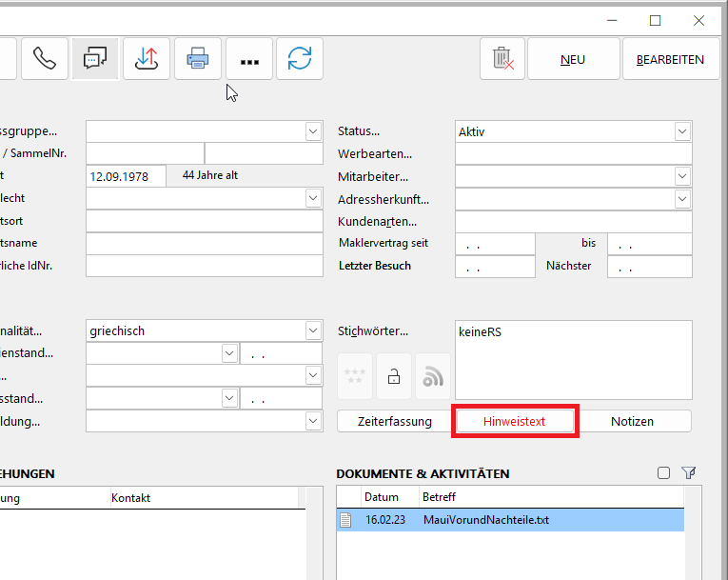
Task: Click the phone call icon
Action: click(x=44, y=59)
